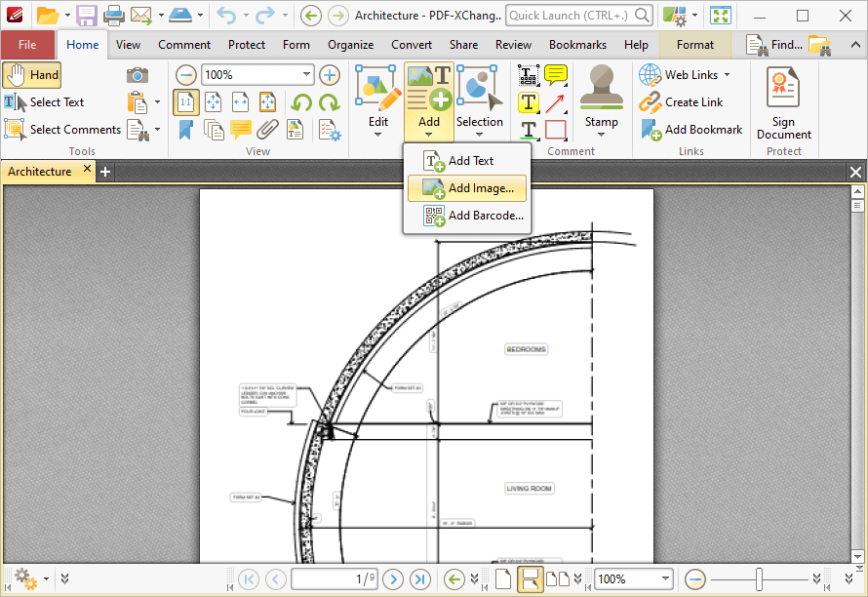The height and width of the screenshot is (597, 868).
Task: Select the Hand tool
Action: pyautogui.click(x=31, y=74)
